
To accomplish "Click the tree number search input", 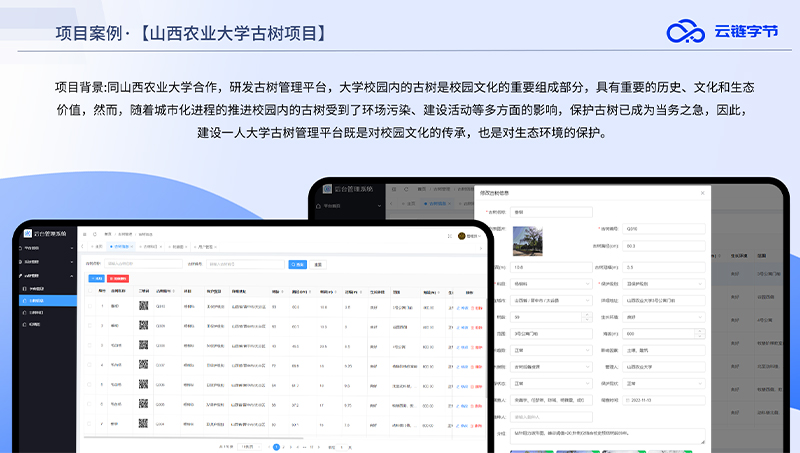I will pyautogui.click(x=245, y=264).
